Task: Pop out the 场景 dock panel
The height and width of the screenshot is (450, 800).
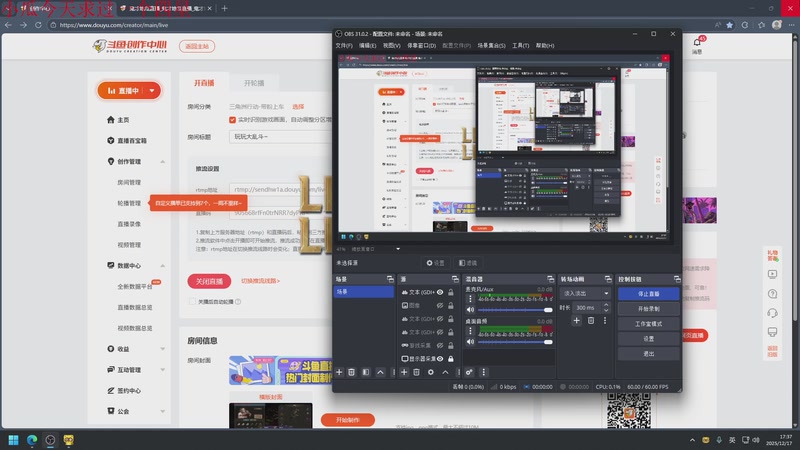Action: (390, 279)
